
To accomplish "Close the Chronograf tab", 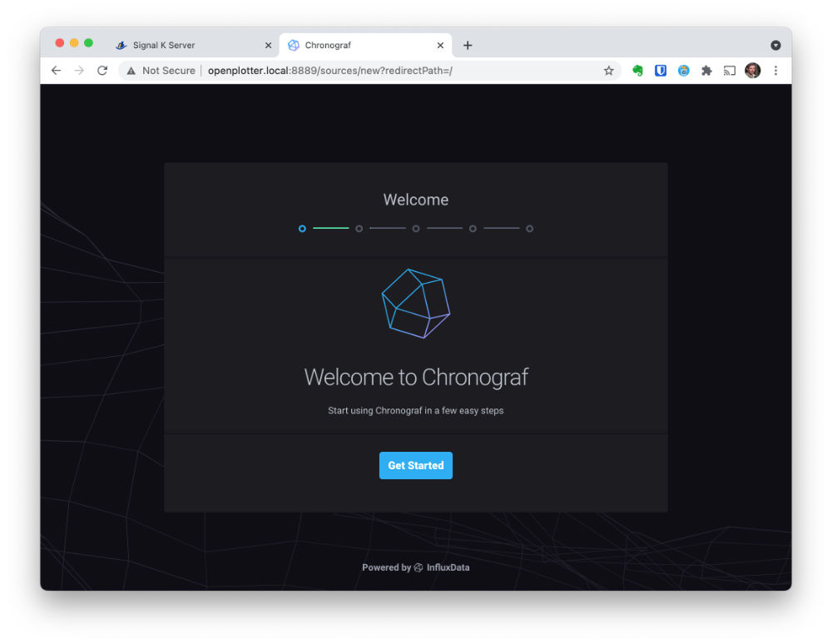I will [440, 46].
